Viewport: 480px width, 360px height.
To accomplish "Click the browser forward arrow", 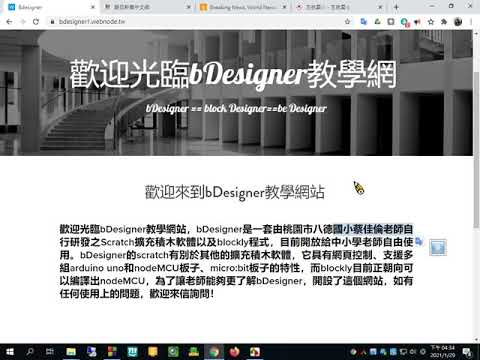I will (x=23, y=22).
